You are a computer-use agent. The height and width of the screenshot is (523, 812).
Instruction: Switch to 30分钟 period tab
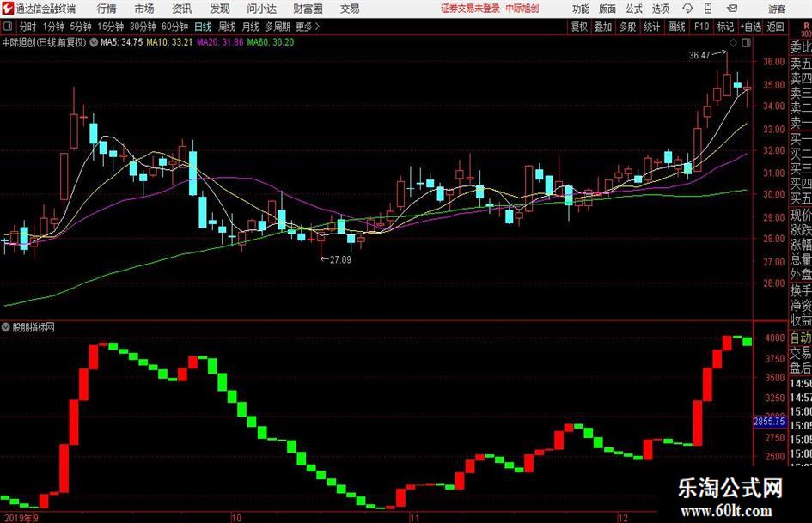pos(143,27)
